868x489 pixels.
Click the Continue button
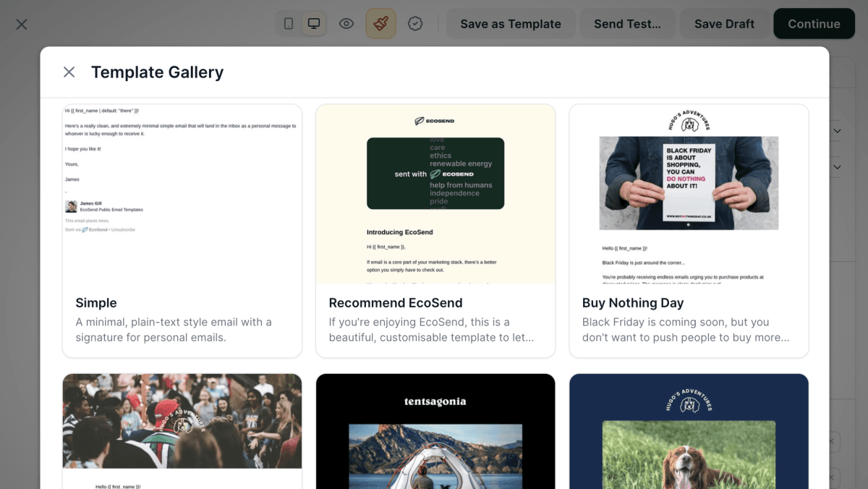click(x=814, y=24)
